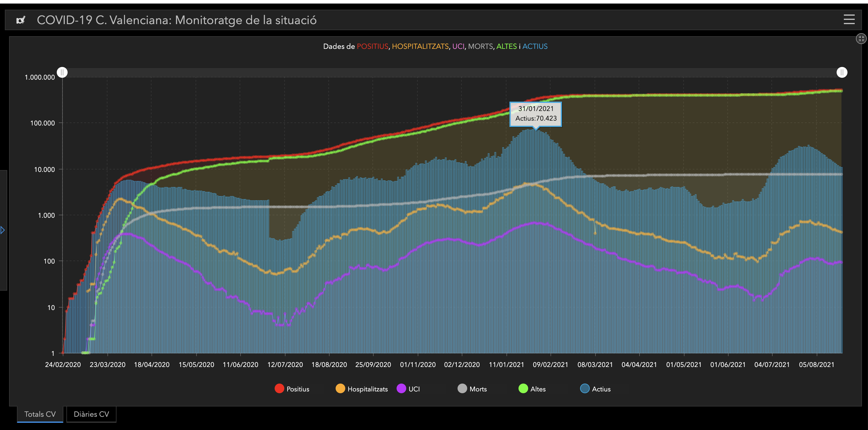
Task: Select the Totals CV tab
Action: pos(40,414)
